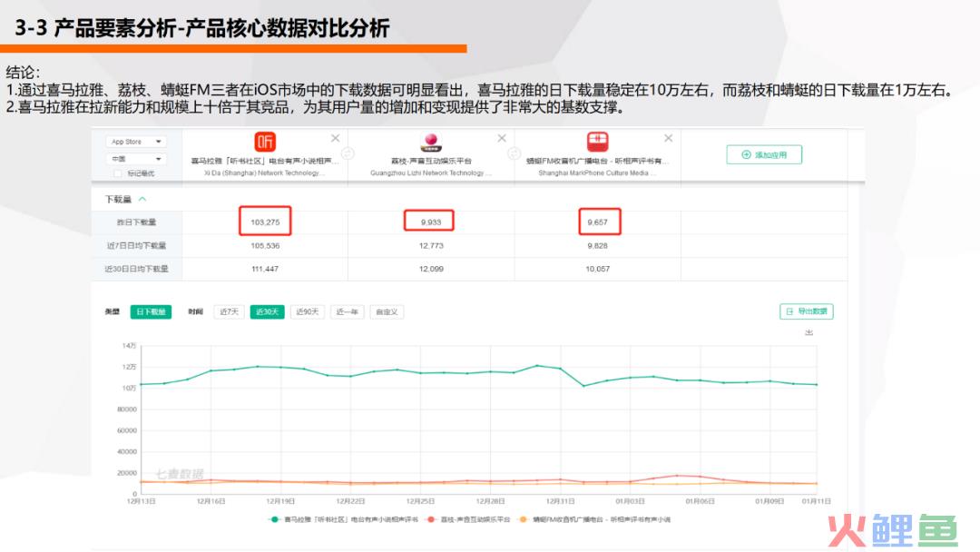Click the Ximalaya orange app icon
The image size is (980, 552).
click(x=265, y=142)
